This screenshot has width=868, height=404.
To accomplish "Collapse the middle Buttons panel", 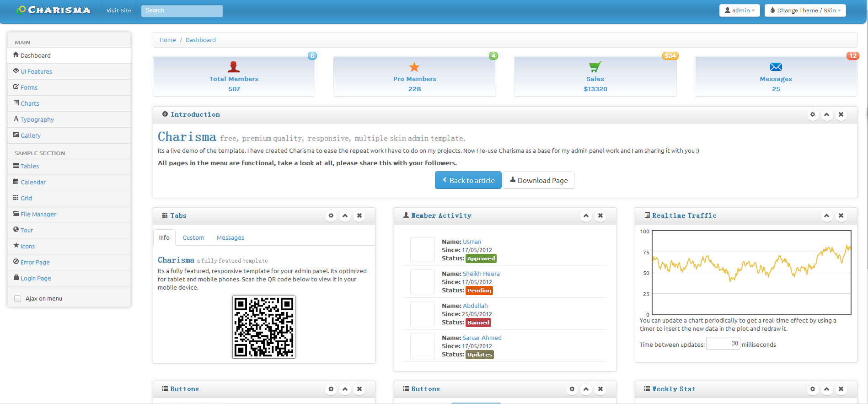I will (x=586, y=389).
